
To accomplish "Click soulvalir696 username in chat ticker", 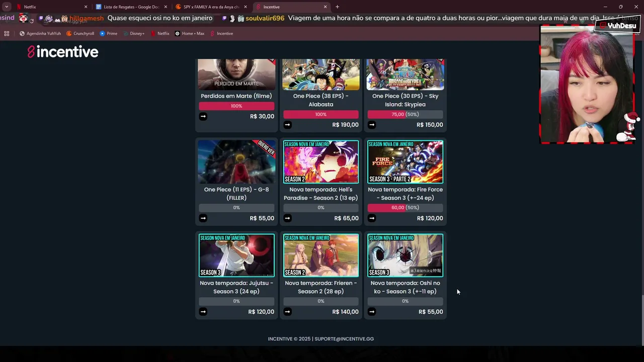I will click(x=265, y=18).
